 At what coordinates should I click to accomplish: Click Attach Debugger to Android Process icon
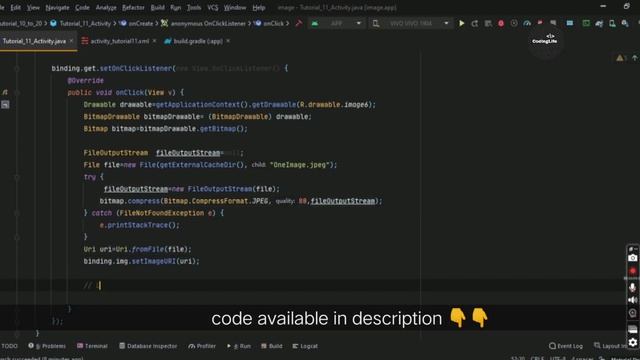click(540, 24)
